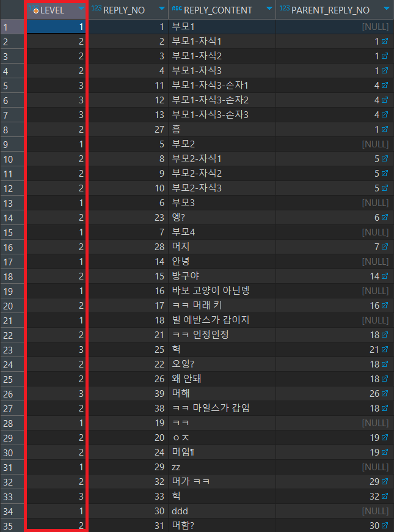Select the 빌 에반스가 갑이지 cell
Image resolution: width=394 pixels, height=532 pixels.
tap(222, 320)
